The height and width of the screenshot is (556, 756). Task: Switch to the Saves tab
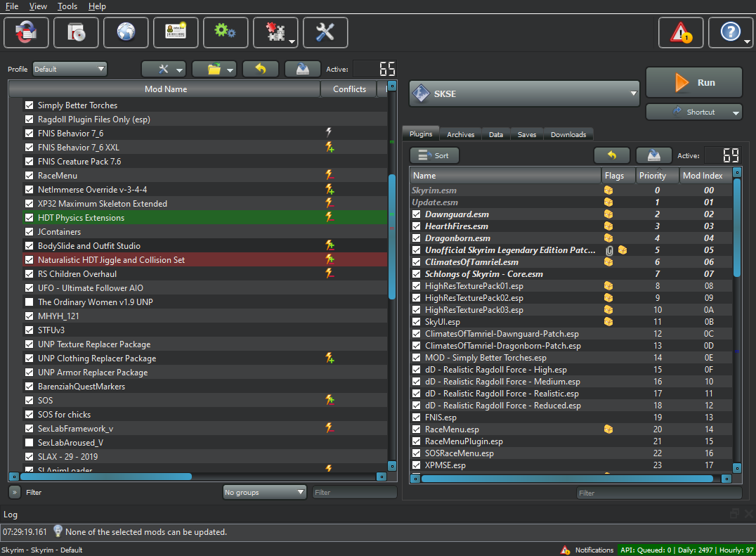click(526, 134)
